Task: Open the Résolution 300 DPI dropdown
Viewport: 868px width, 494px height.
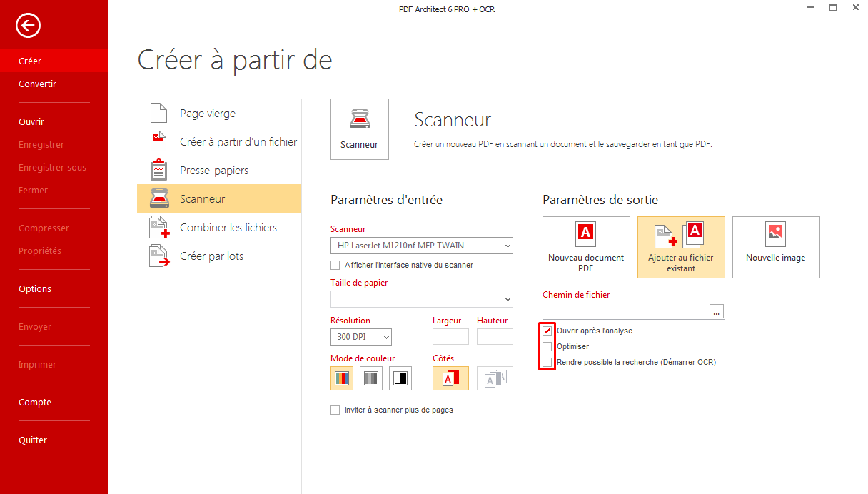Action: point(361,336)
